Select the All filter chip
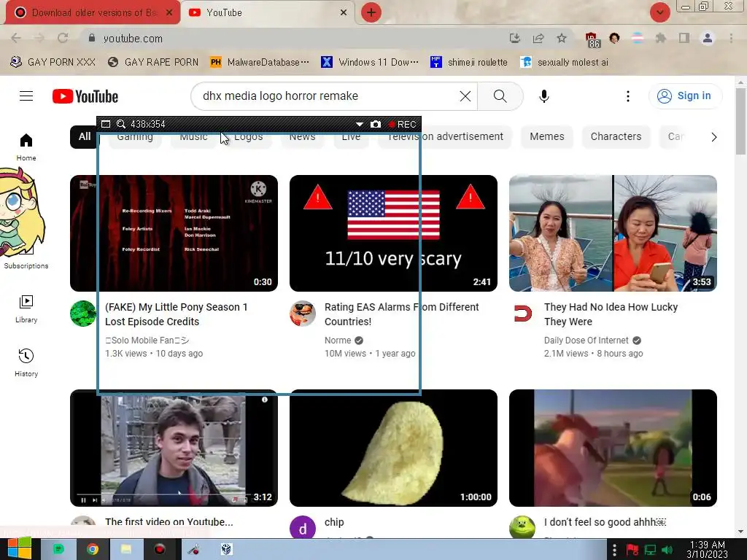 click(x=85, y=136)
